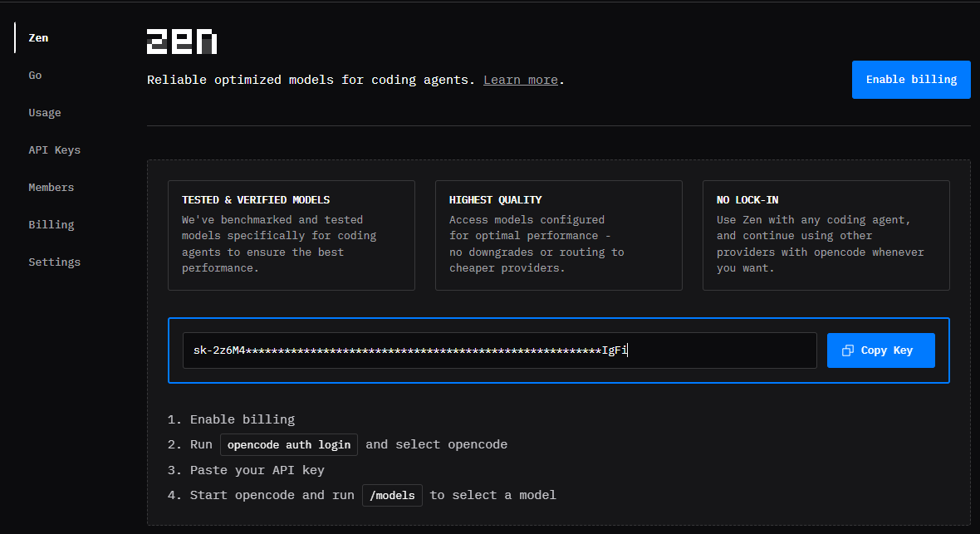Click the zen pixel logo

pyautogui.click(x=182, y=42)
